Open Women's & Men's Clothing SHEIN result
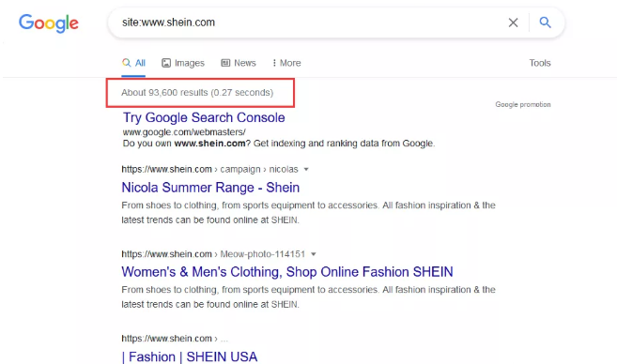Viewport: 617px width, 364px height. pos(287,272)
